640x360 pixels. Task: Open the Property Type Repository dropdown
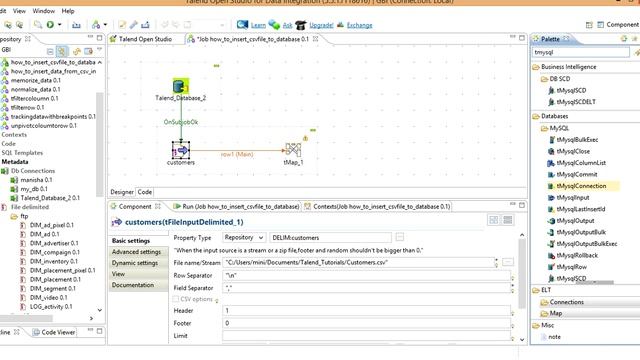pyautogui.click(x=244, y=238)
